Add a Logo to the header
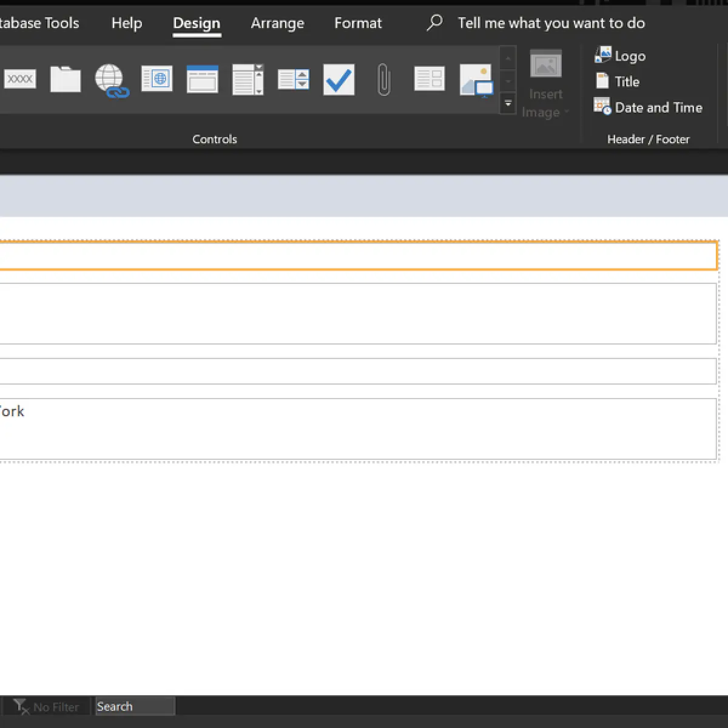728x728 pixels. click(620, 56)
